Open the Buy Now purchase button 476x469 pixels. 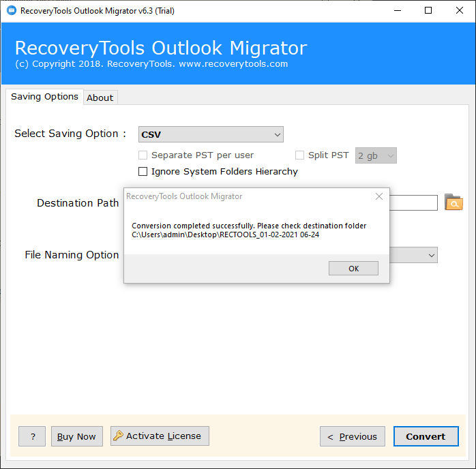(x=77, y=436)
